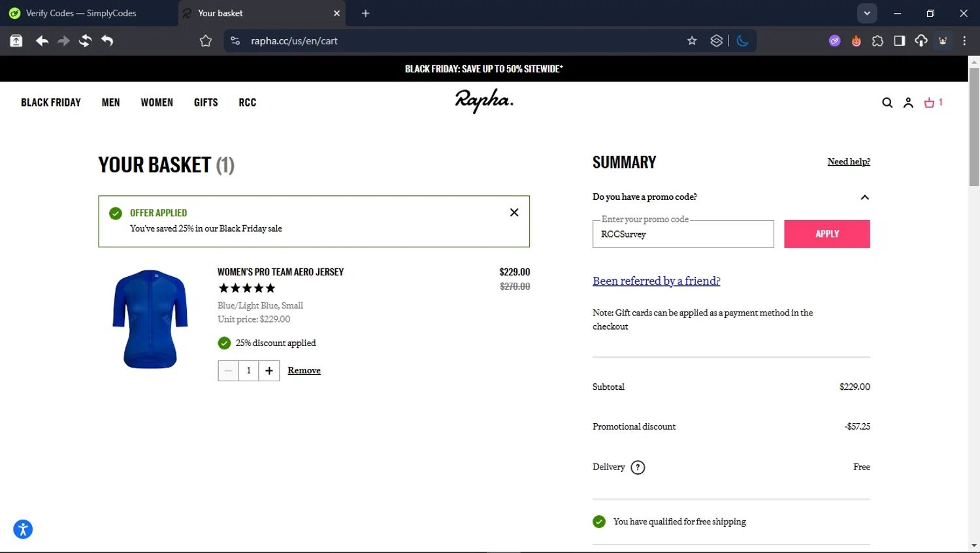Click the browser back arrow
This screenshot has height=553, width=980.
(x=42, y=40)
